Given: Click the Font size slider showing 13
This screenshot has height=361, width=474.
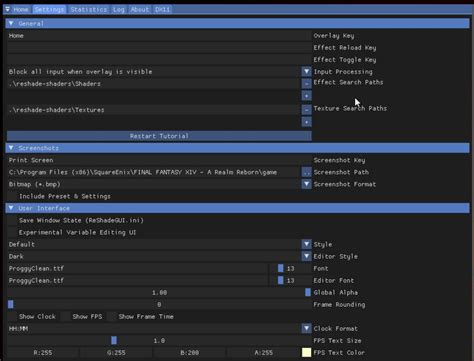Looking at the screenshot, I should 290,268.
